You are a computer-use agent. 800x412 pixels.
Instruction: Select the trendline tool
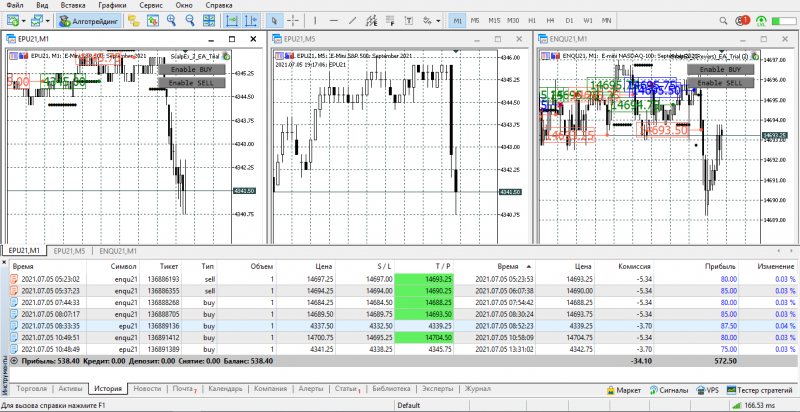pos(352,21)
